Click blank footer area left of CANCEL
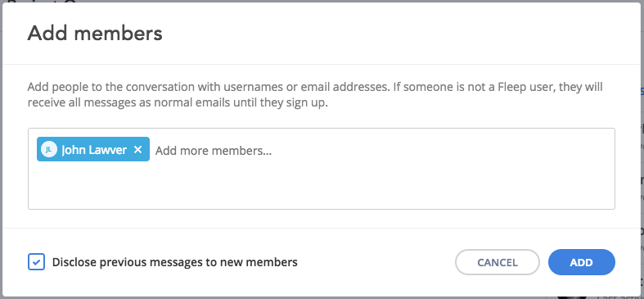 coord(376,262)
